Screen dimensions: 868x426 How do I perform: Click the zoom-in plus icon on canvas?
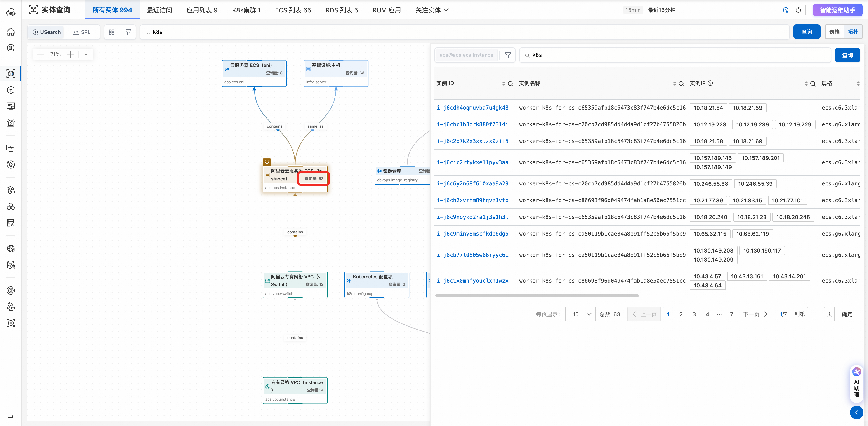(x=71, y=54)
